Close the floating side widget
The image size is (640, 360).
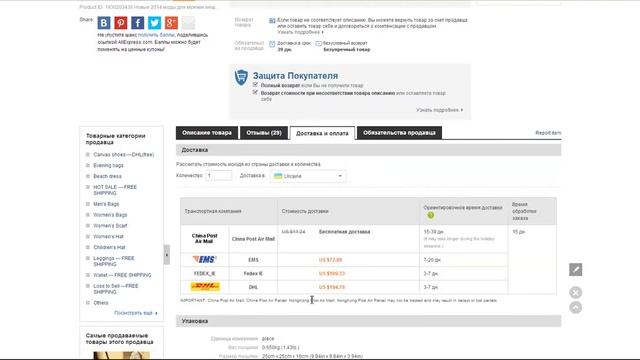click(576, 293)
